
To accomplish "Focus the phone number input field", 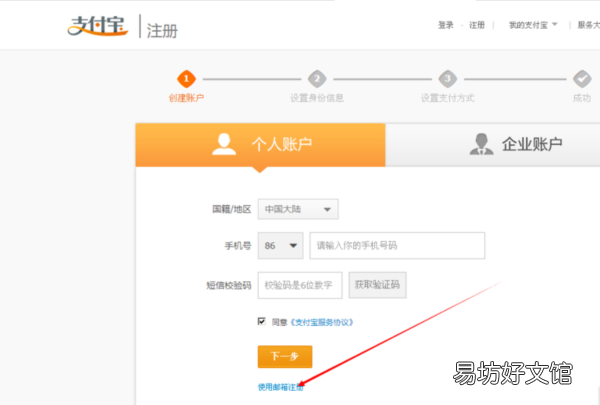I will (x=397, y=245).
